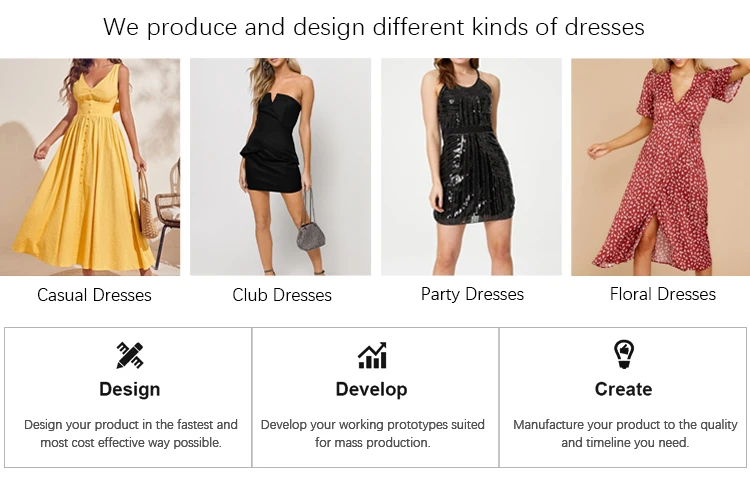750x500 pixels.
Task: Open the yellow casual dress photo
Action: tap(90, 167)
